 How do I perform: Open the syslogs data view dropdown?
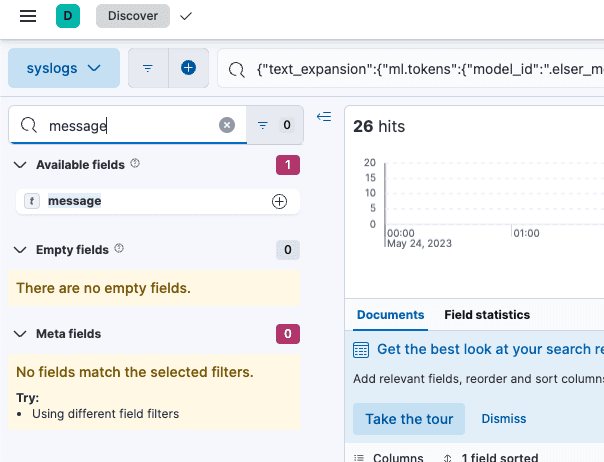64,68
